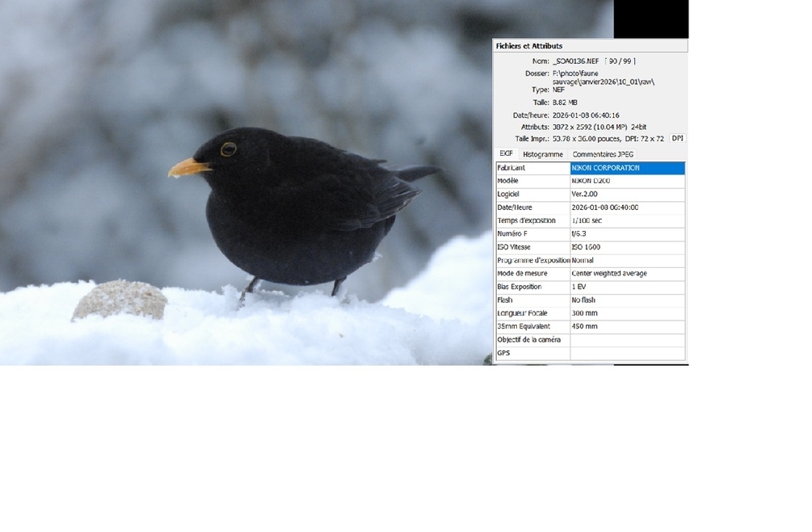
Task: Select the Mode de mesure row value
Action: click(627, 274)
